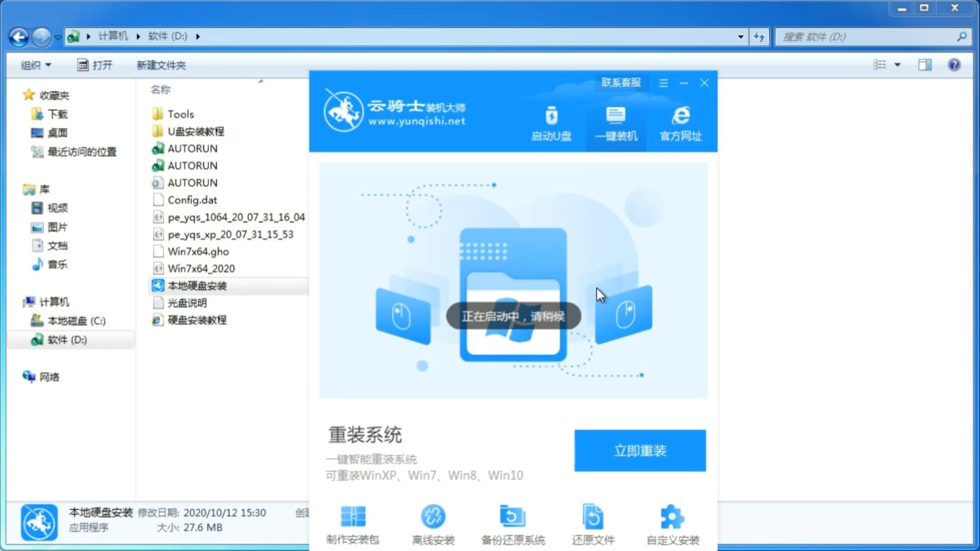Viewport: 980px width, 551px height.
Task: Click the 官方网站 (Official Website) icon
Action: coord(679,123)
